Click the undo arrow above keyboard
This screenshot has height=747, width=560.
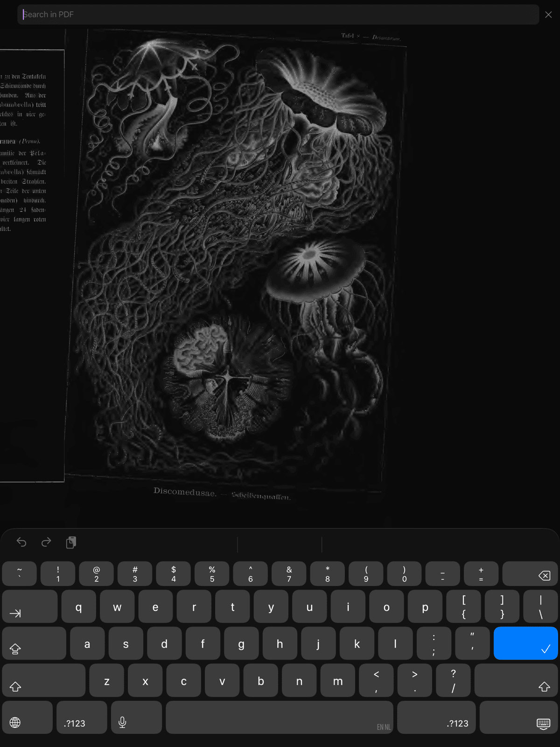(21, 542)
